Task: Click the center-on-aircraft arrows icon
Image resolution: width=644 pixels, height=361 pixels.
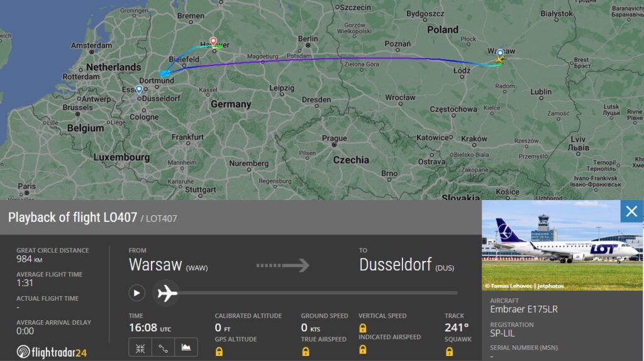Action: 140,348
